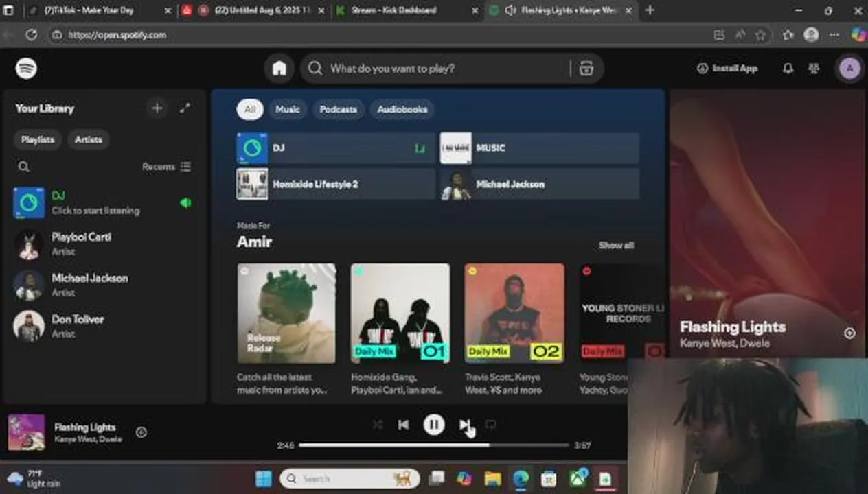Click the add icon beside Flashing Lights in right panel
This screenshot has width=868, height=494.
849,333
